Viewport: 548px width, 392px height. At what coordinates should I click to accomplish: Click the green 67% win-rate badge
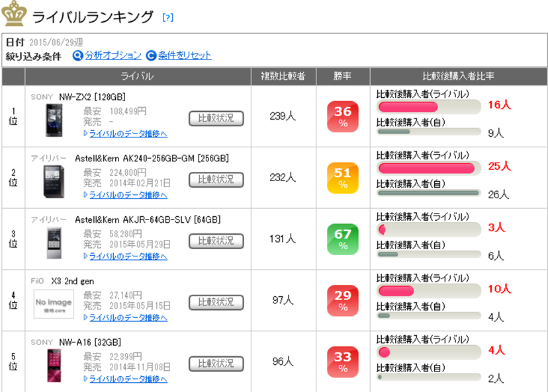point(343,239)
